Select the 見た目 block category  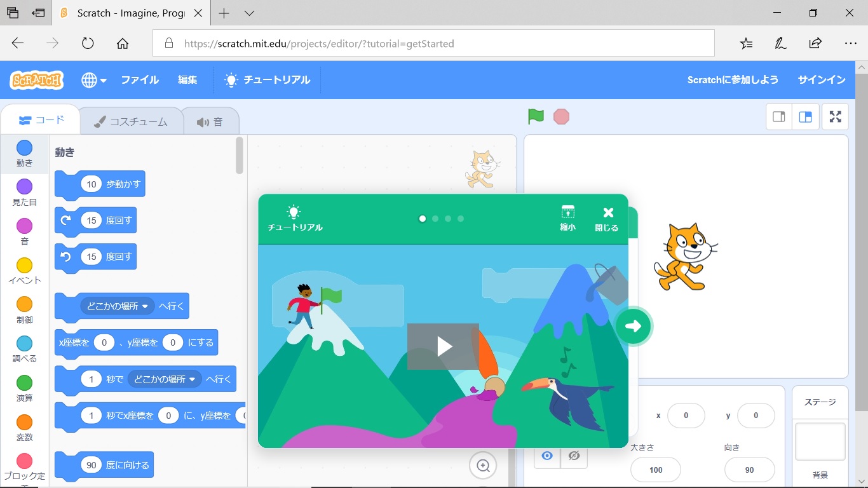click(24, 193)
